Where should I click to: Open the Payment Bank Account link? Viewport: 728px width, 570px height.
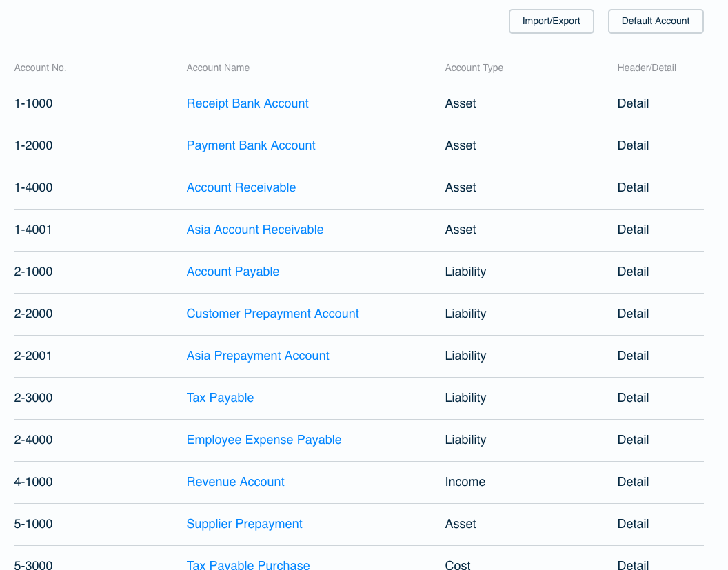[x=251, y=145]
